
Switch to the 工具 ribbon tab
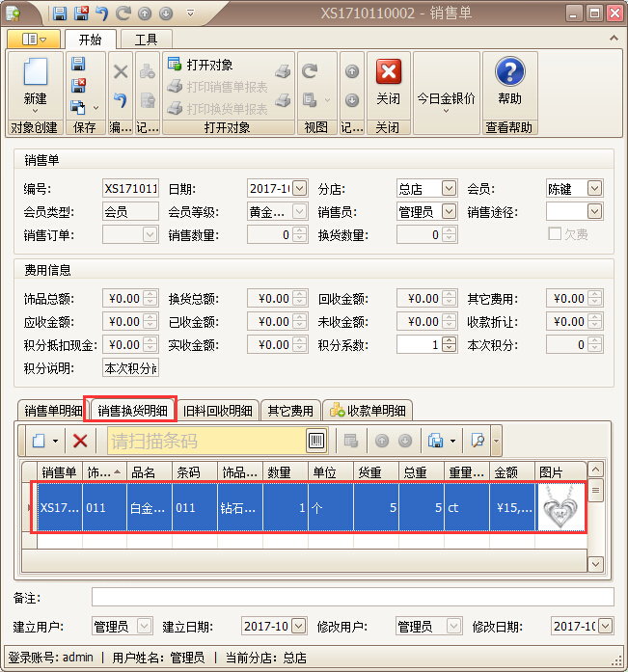pyautogui.click(x=146, y=40)
